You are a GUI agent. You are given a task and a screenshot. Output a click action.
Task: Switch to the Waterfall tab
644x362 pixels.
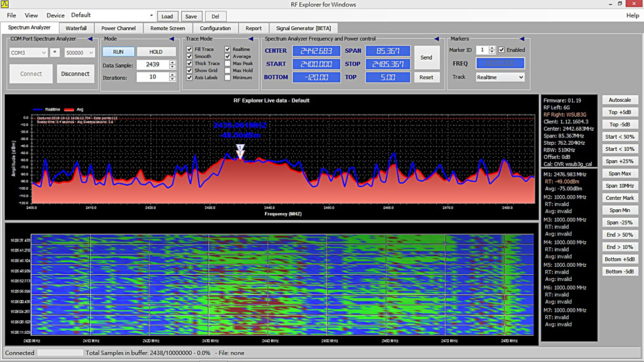click(x=76, y=28)
